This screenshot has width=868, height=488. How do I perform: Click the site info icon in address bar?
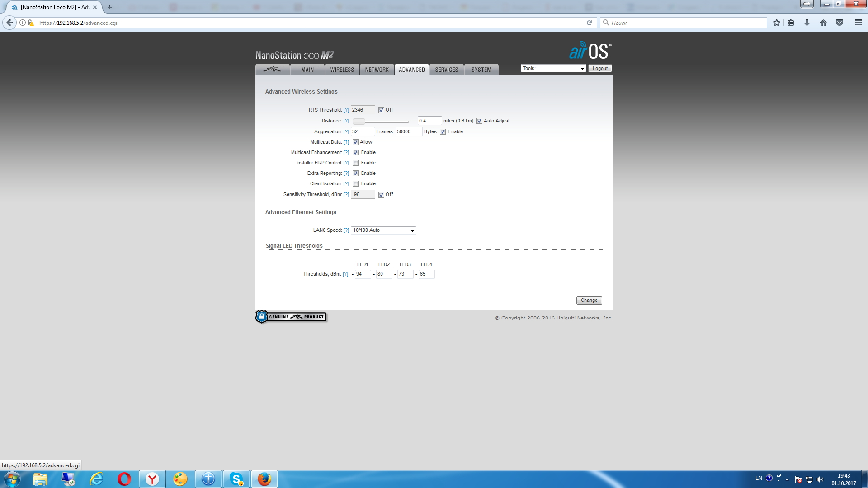(x=22, y=23)
